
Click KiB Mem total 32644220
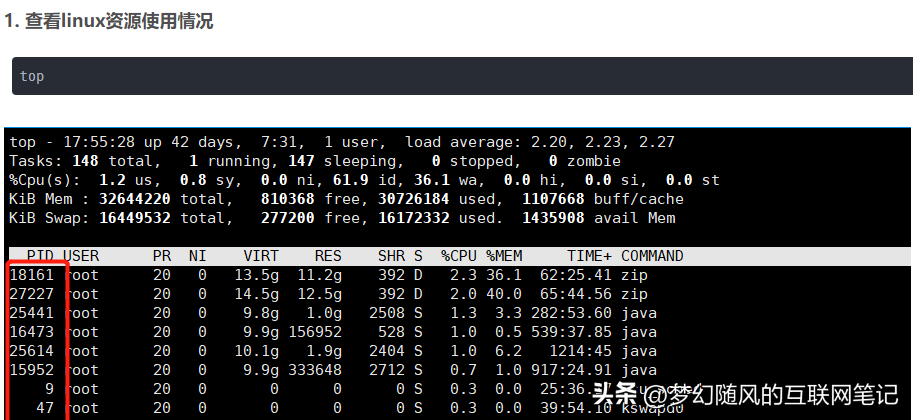pyautogui.click(x=135, y=199)
